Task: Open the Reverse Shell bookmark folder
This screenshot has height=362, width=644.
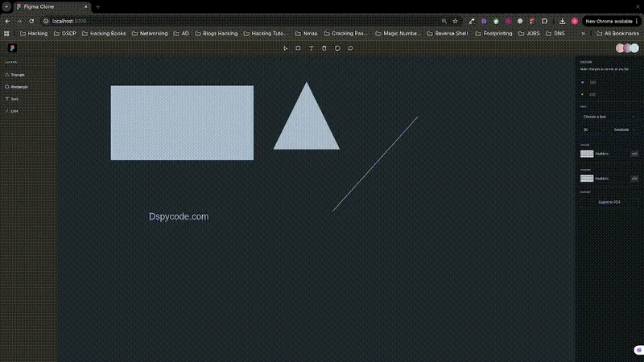Action: click(447, 34)
